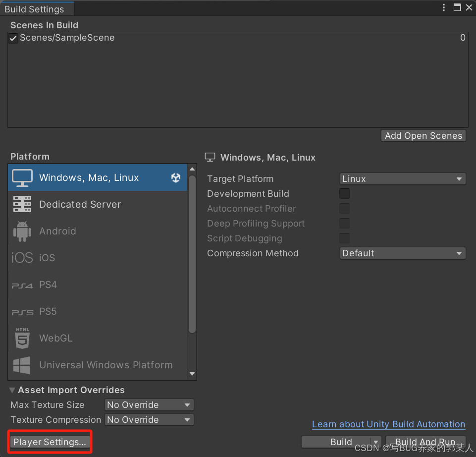Click the Dedicated Server icon
Image resolution: width=476 pixels, height=457 pixels.
(x=22, y=204)
